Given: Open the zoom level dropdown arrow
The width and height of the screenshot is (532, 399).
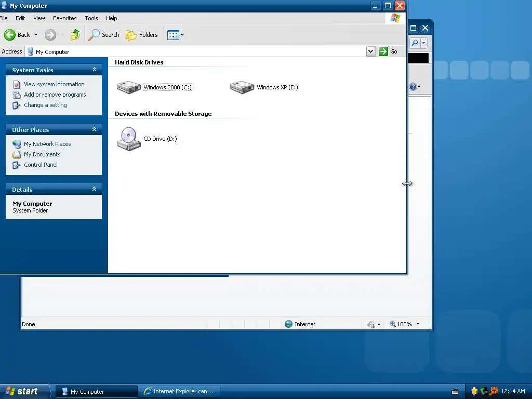Looking at the screenshot, I should (x=418, y=324).
